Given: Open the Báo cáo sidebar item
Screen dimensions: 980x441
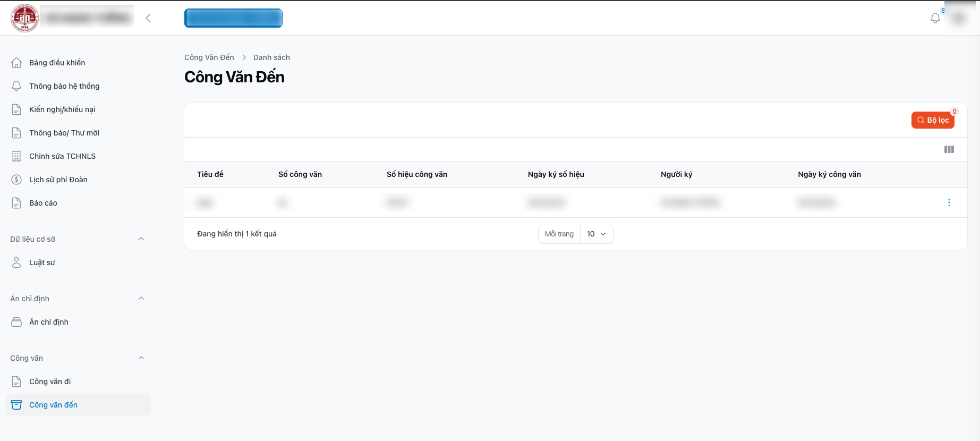Looking at the screenshot, I should click(x=43, y=203).
